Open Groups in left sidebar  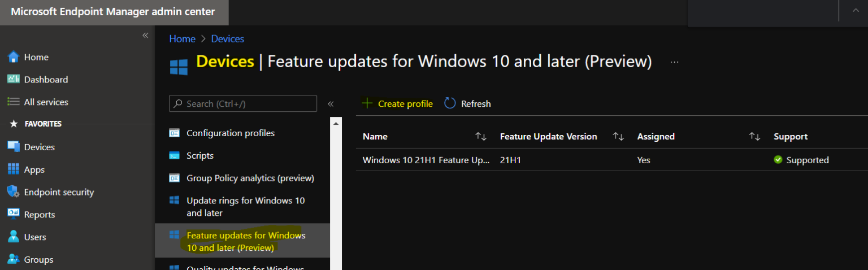[x=38, y=260]
